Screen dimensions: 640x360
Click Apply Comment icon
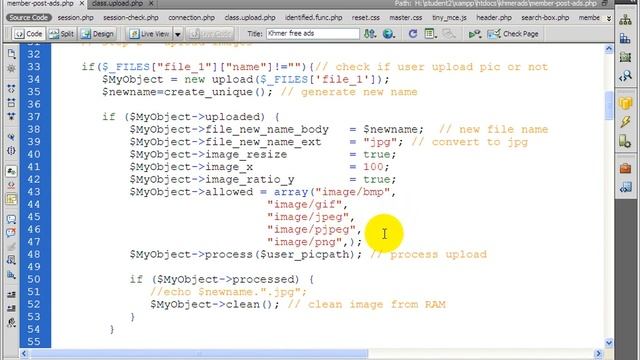(11, 219)
